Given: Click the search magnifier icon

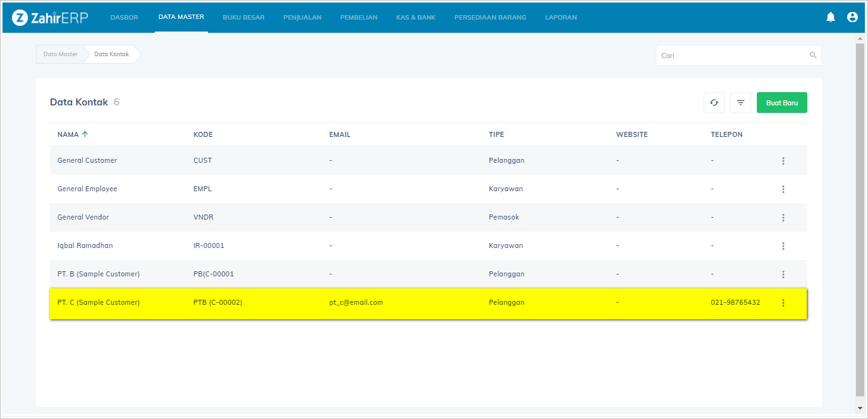Looking at the screenshot, I should tap(813, 56).
